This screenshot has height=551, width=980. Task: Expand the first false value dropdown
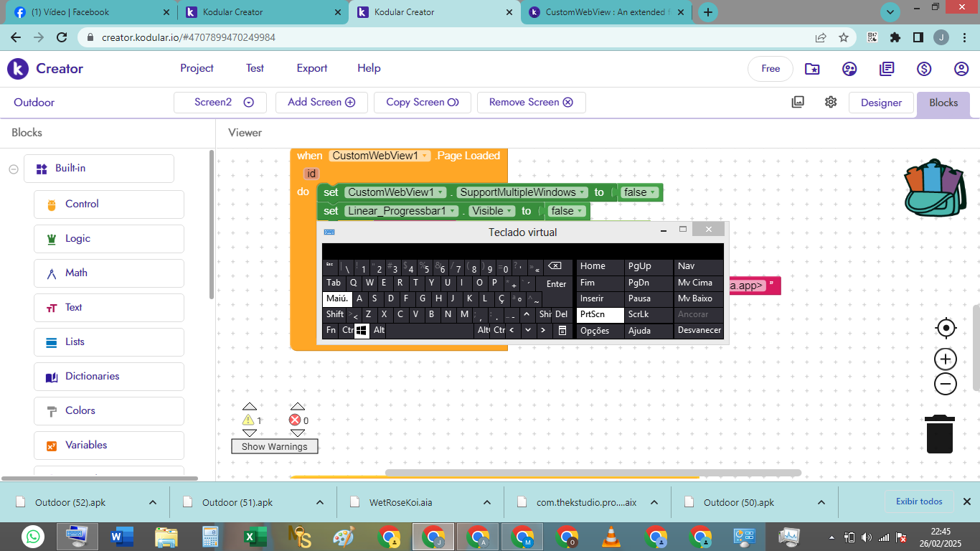click(x=653, y=192)
